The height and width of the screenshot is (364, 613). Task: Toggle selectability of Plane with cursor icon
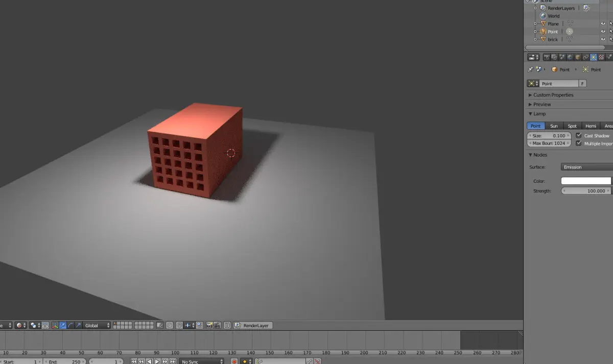pos(611,23)
